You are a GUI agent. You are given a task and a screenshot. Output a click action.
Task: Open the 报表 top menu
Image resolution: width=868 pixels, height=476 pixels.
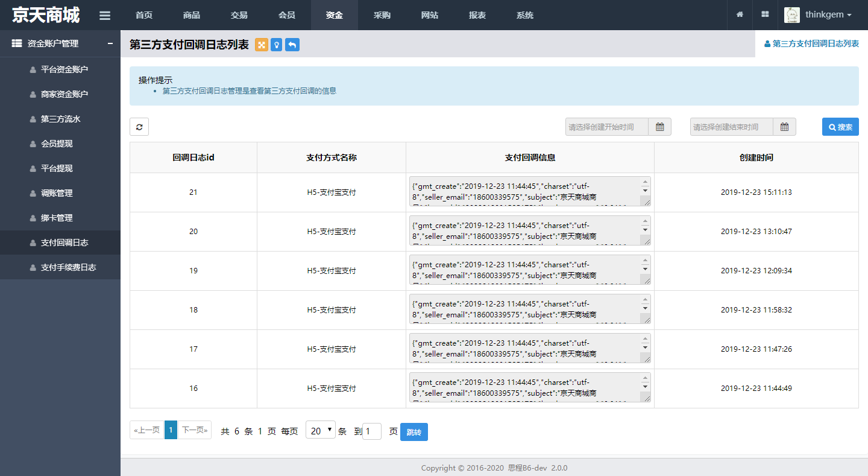click(x=477, y=15)
